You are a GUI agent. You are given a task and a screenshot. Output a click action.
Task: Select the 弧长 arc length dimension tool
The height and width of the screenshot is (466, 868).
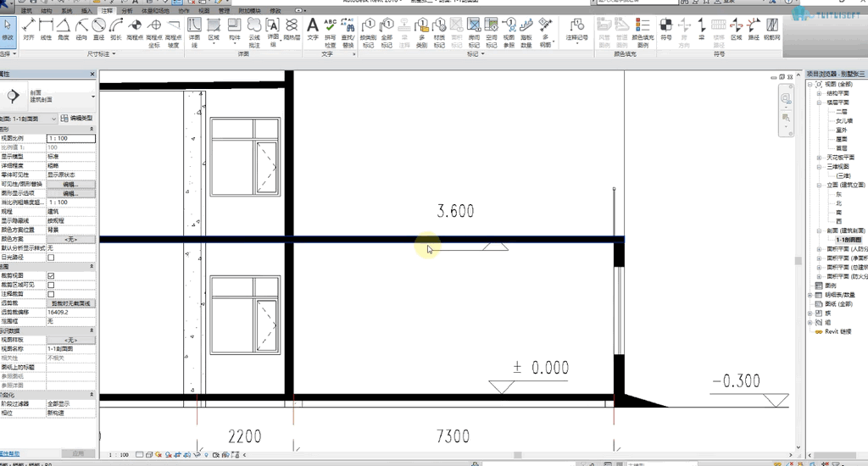[115, 30]
